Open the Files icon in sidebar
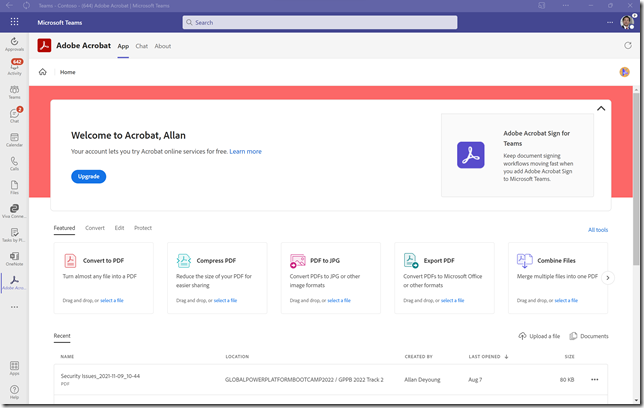 [x=14, y=187]
